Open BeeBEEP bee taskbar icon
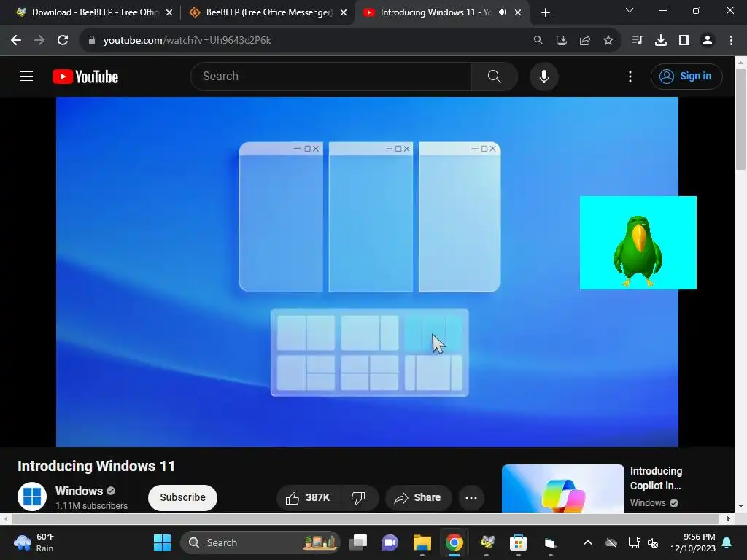Image resolution: width=747 pixels, height=560 pixels. [x=487, y=542]
